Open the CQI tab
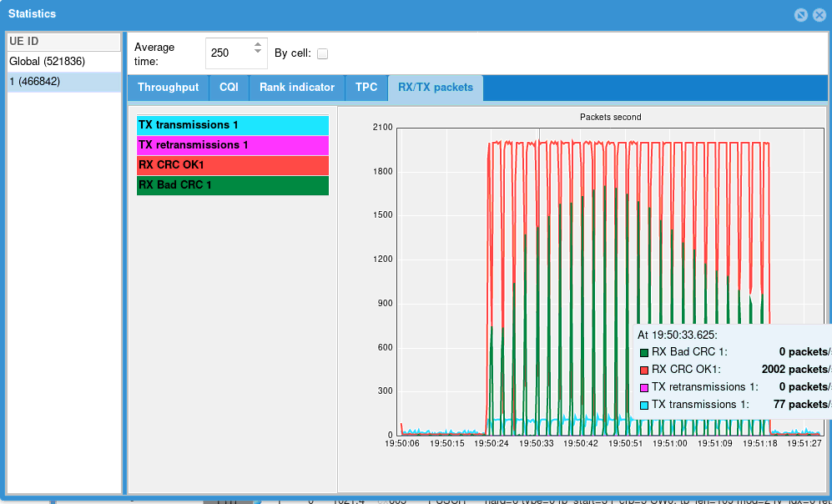Screen dimensions: 832x504 (x=229, y=88)
